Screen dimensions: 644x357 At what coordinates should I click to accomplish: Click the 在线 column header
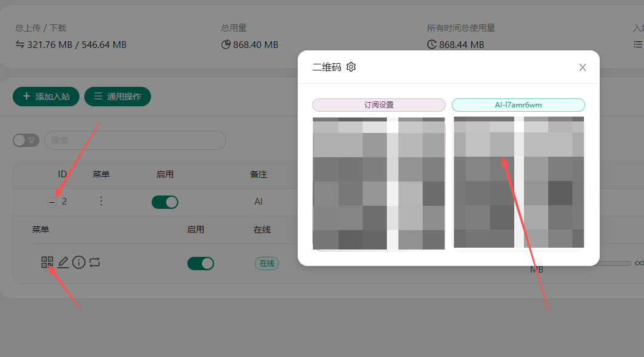coord(262,229)
